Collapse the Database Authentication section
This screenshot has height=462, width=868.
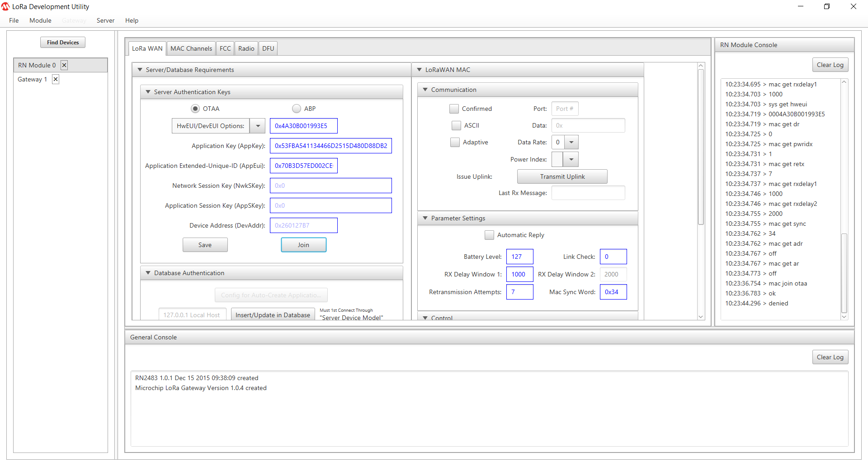(148, 273)
